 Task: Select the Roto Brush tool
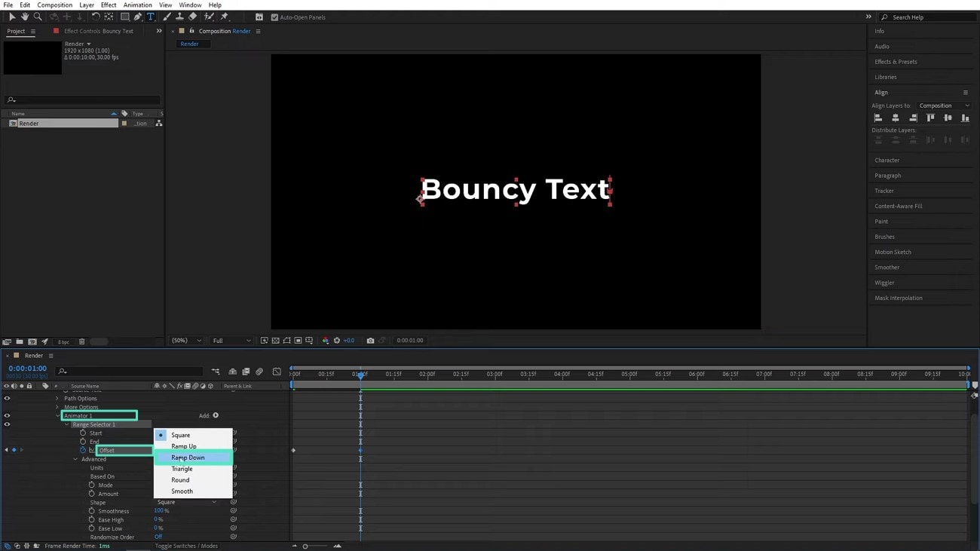pos(210,17)
